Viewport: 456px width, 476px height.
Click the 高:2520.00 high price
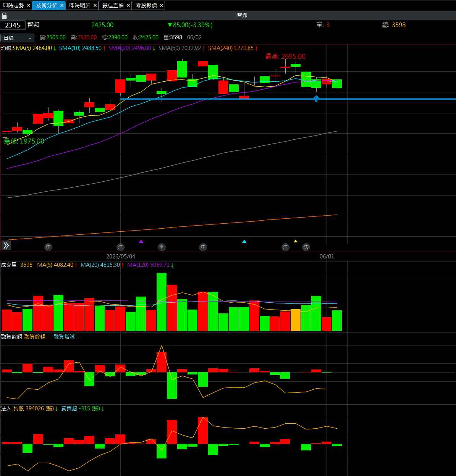point(84,37)
